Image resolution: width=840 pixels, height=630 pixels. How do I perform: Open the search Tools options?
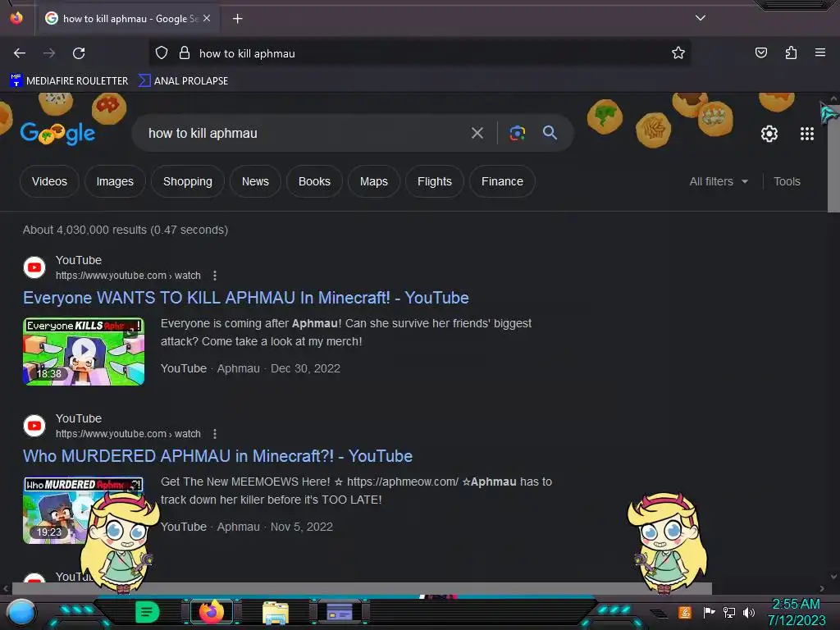pos(787,181)
